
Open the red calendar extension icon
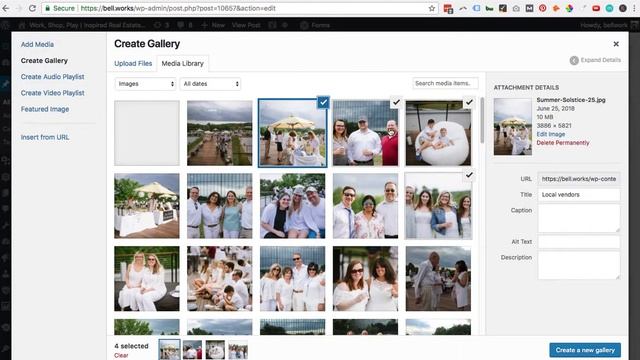[x=448, y=9]
